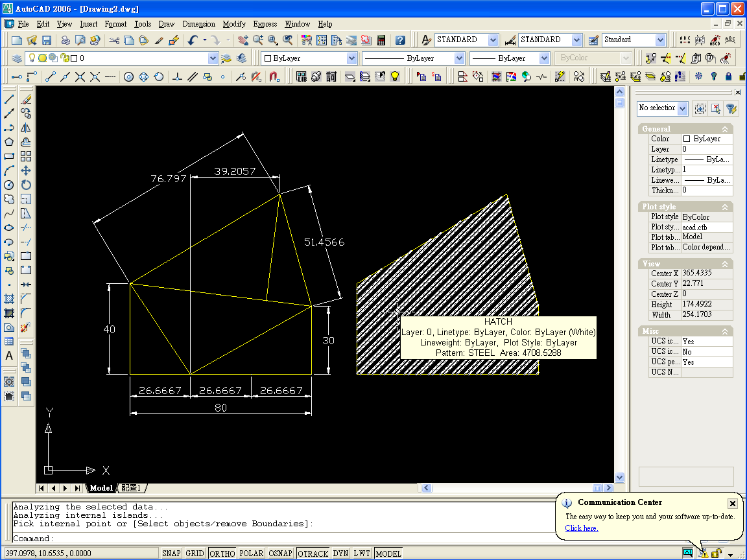The width and height of the screenshot is (747, 560).
Task: Activate the Hatch tool
Action: point(9,299)
